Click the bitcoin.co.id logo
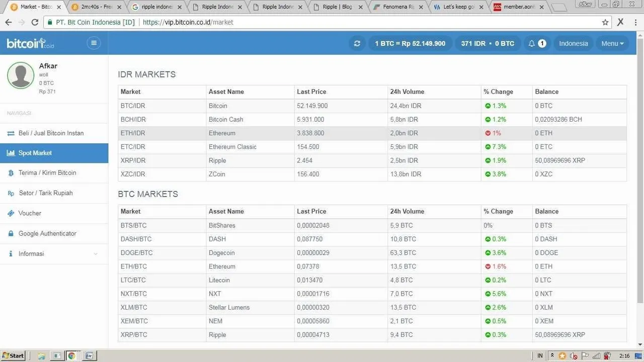 [30, 44]
